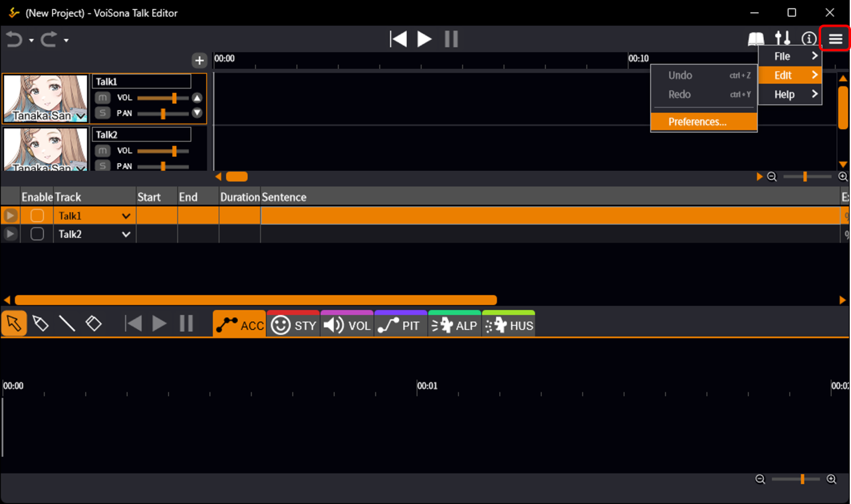
Task: Click the Start column header
Action: pyautogui.click(x=157, y=197)
